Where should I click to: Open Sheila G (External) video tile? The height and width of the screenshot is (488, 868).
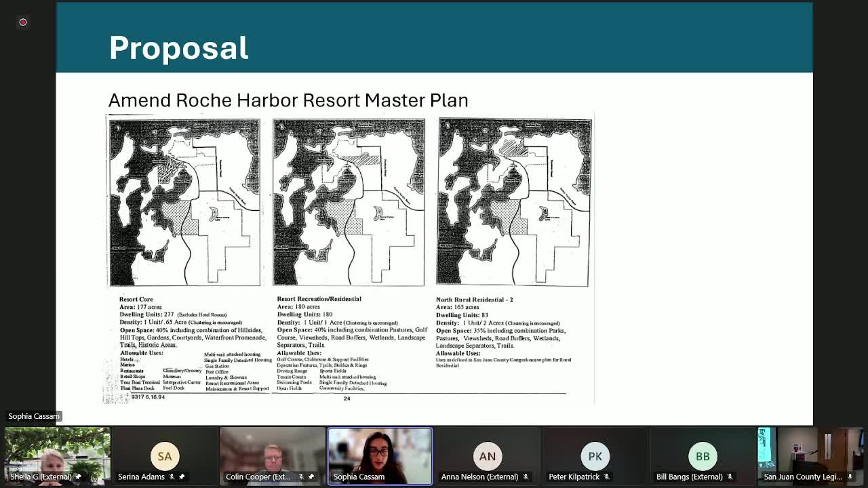click(58, 456)
